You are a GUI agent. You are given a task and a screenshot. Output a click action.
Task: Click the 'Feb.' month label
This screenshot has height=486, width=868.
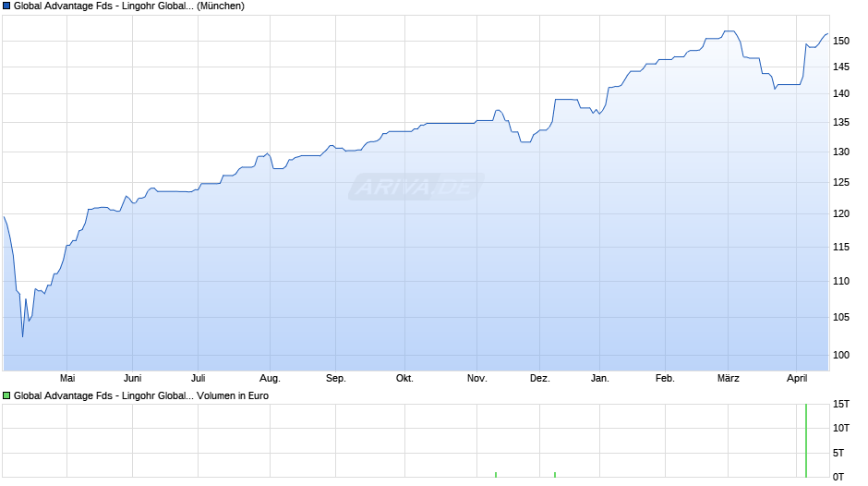[665, 378]
